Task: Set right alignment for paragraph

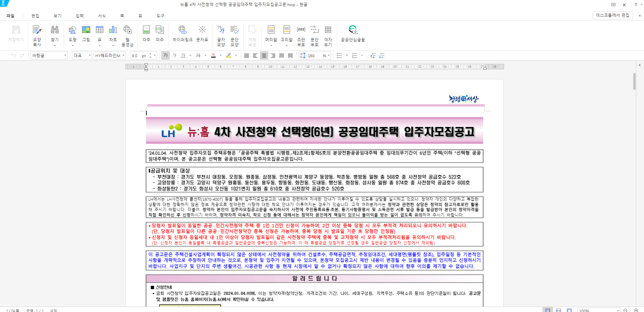Action: (x=273, y=55)
